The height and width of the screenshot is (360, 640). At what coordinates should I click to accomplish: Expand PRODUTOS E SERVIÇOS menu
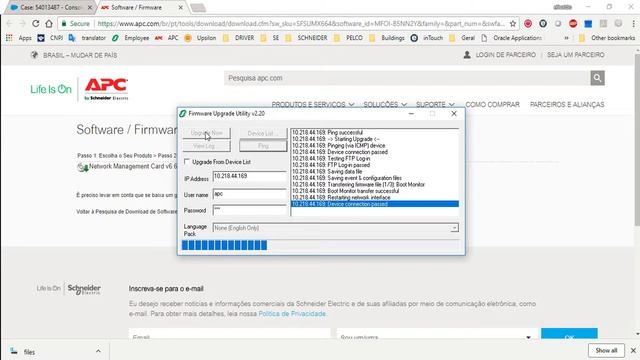point(313,104)
